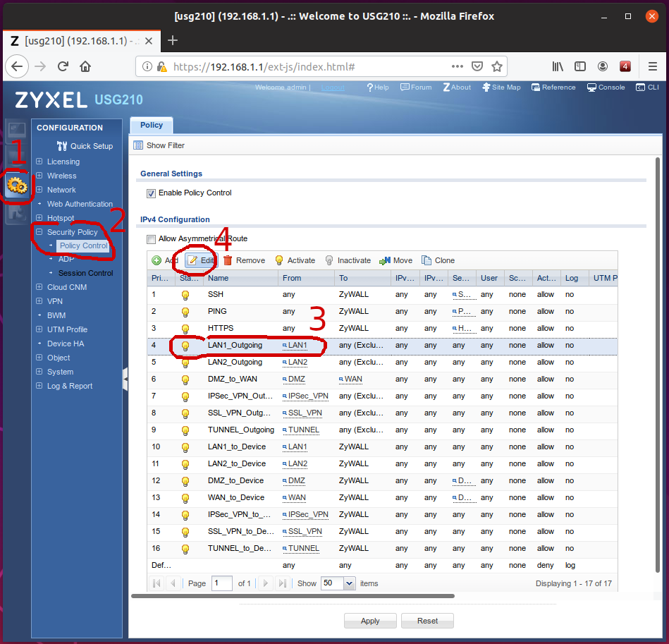Toggle status bulb of LAN2_to_Device rule
669x644 pixels.
[x=185, y=464]
